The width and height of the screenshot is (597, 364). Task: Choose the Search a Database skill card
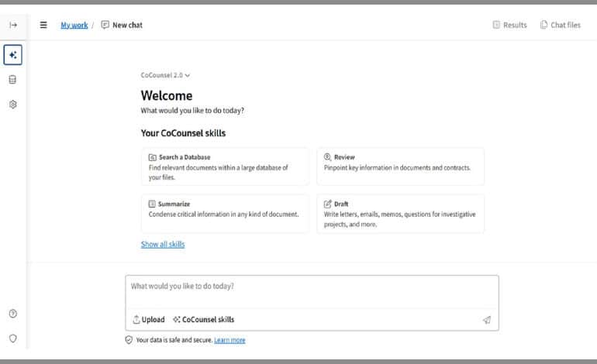(x=225, y=167)
